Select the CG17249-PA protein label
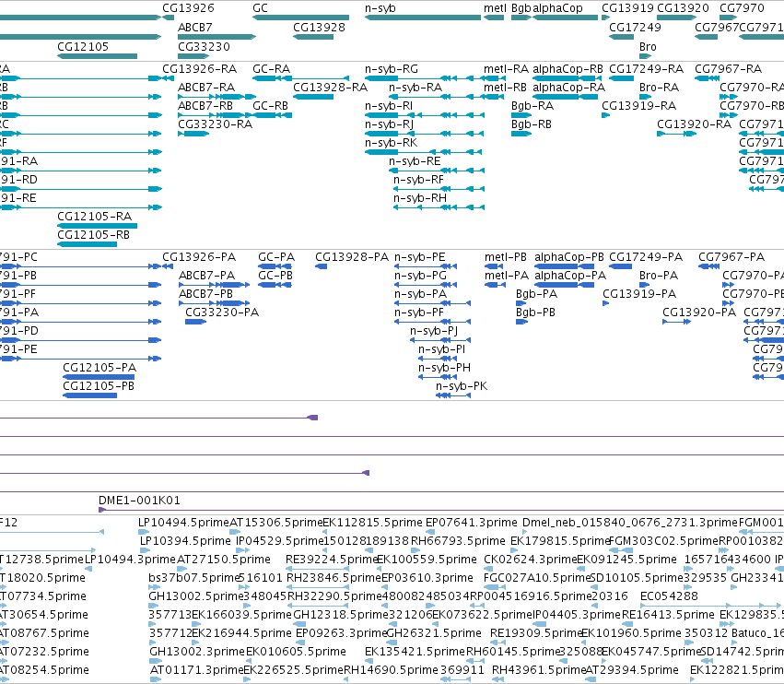784x684 pixels. 646,256
